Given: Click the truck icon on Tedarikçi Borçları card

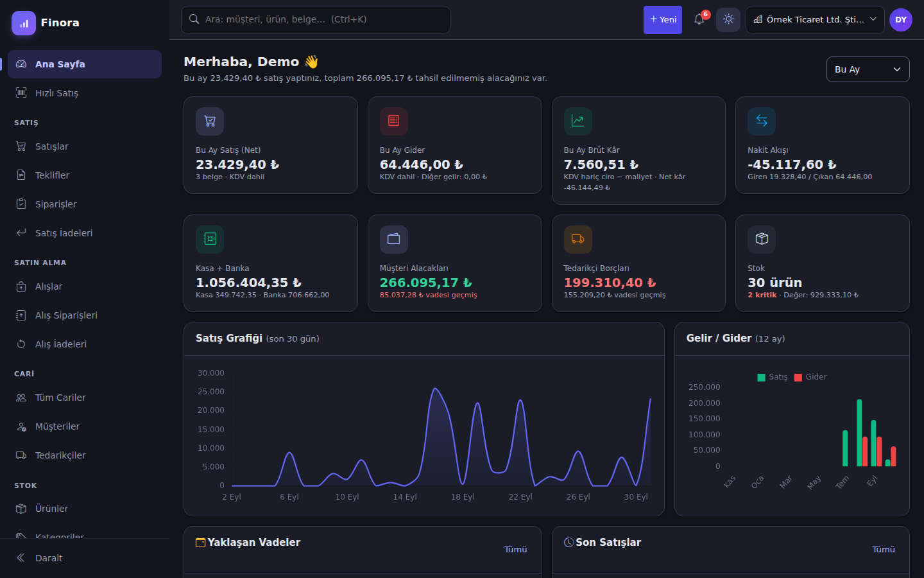Looking at the screenshot, I should [577, 240].
